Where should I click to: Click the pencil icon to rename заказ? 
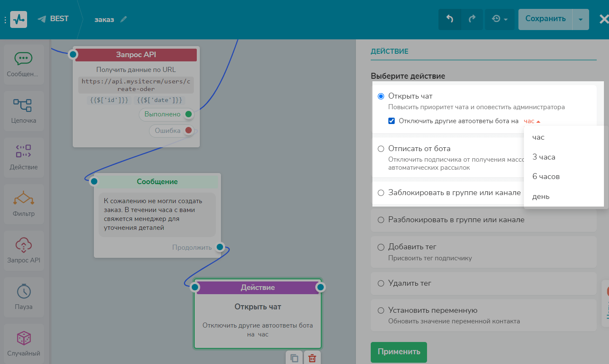point(124,19)
